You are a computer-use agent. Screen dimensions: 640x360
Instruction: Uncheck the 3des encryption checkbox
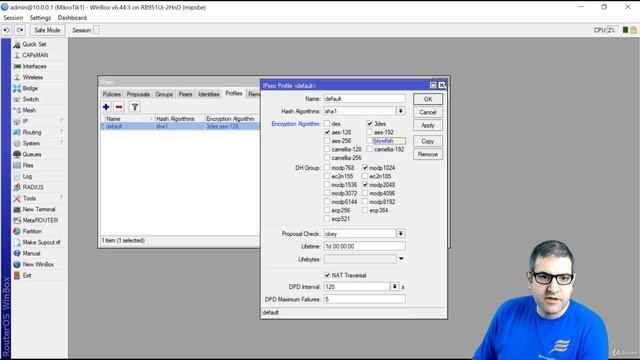(369, 123)
